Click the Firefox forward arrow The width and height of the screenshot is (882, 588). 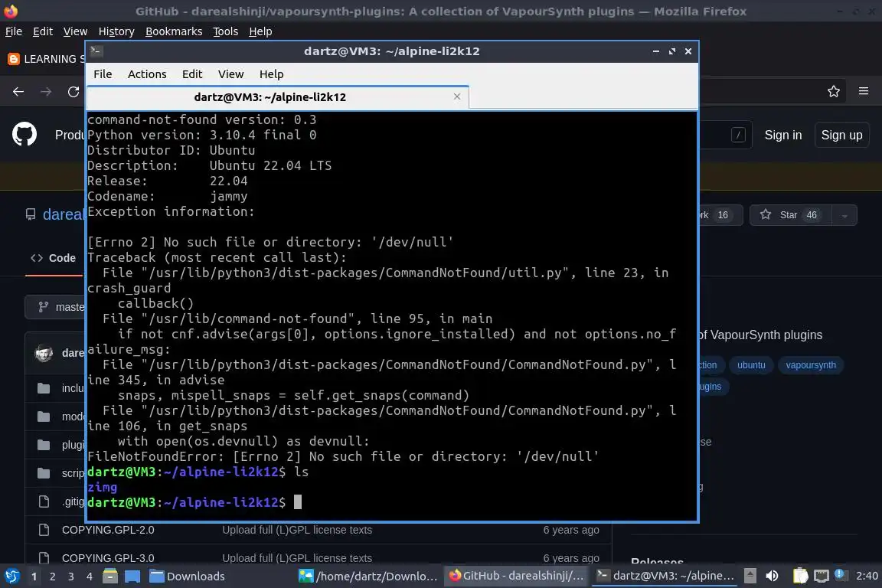pos(46,92)
